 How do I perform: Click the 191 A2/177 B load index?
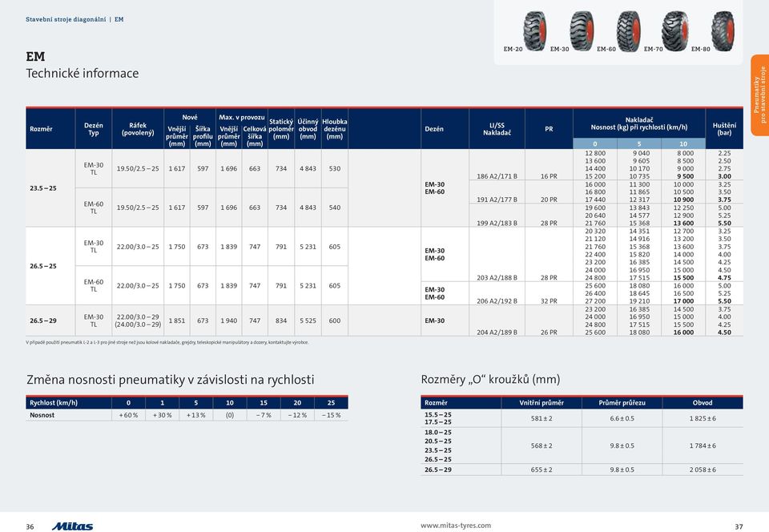[497, 200]
